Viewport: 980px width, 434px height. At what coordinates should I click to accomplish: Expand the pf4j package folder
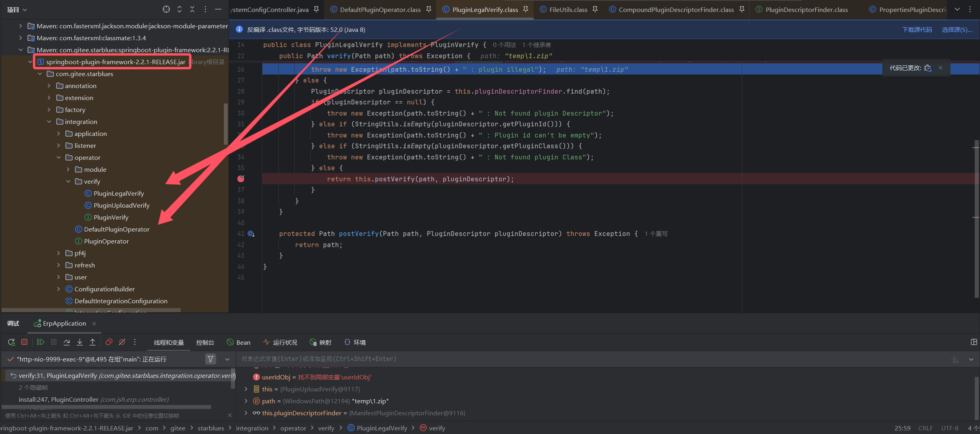pyautogui.click(x=59, y=253)
